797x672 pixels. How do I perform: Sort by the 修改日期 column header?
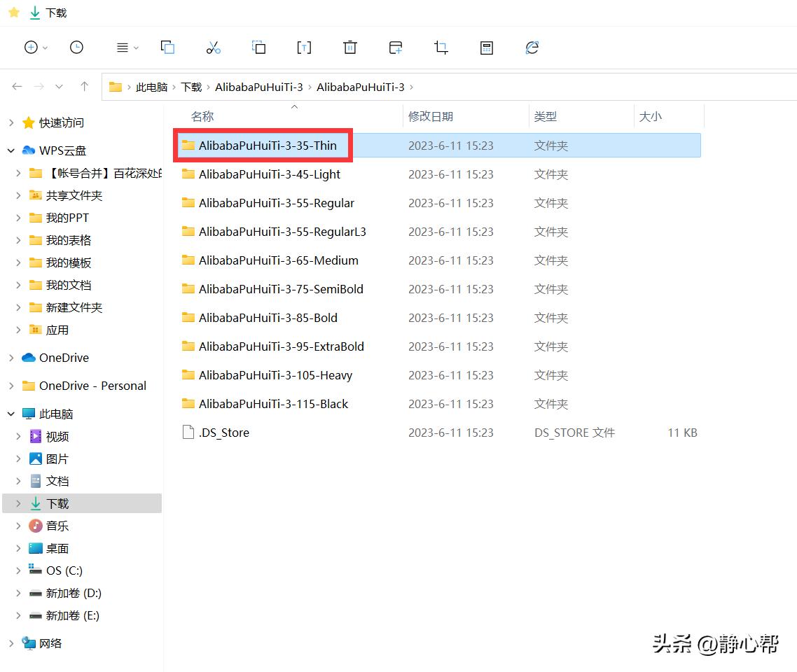click(x=431, y=116)
